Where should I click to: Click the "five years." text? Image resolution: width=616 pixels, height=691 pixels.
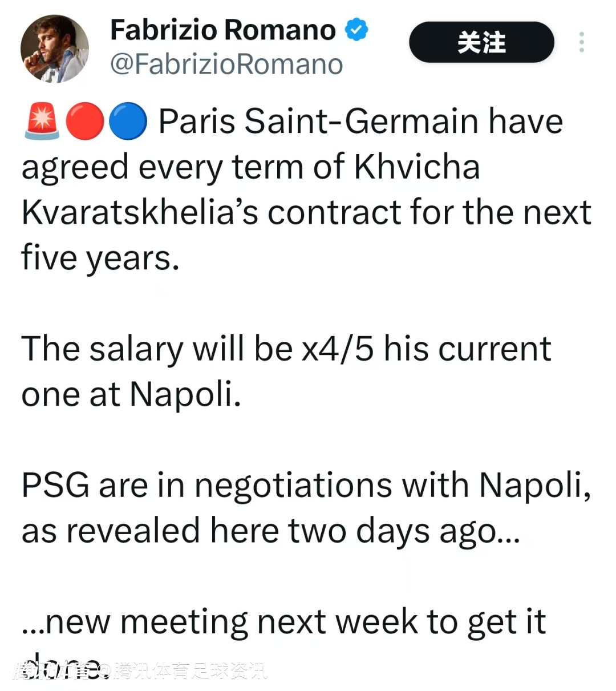point(100,258)
